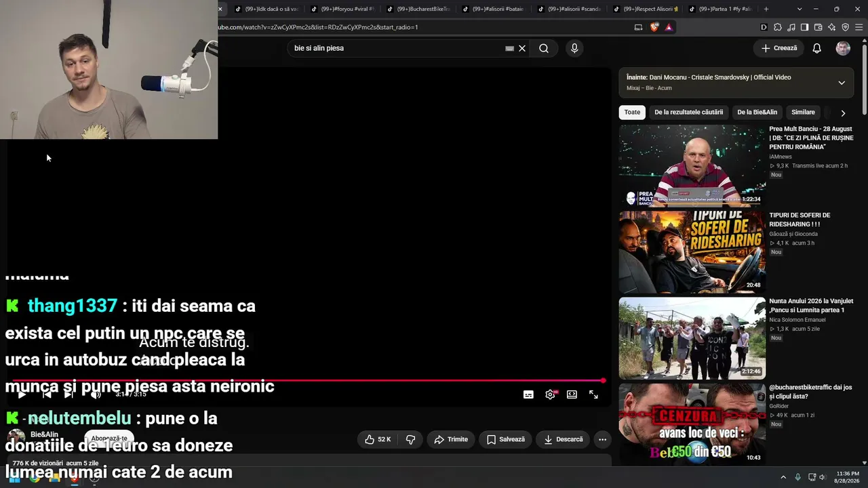This screenshot has width=868, height=488.
Task: Open the Brave Wallet icon
Action: pos(818,27)
